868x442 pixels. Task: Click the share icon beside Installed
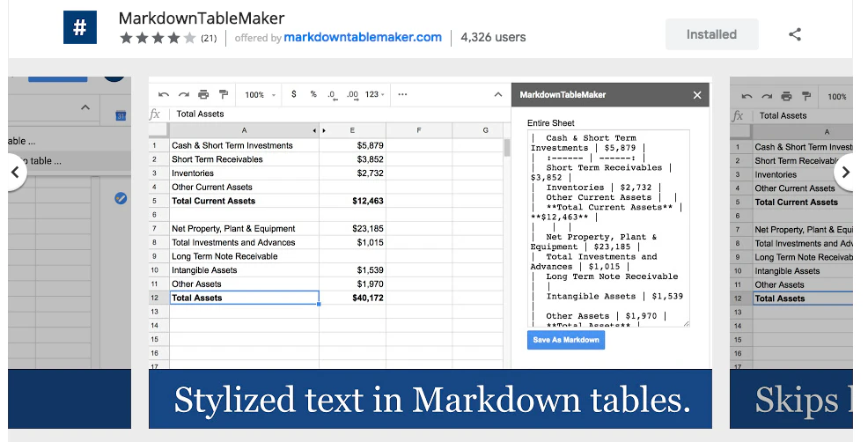tap(795, 34)
